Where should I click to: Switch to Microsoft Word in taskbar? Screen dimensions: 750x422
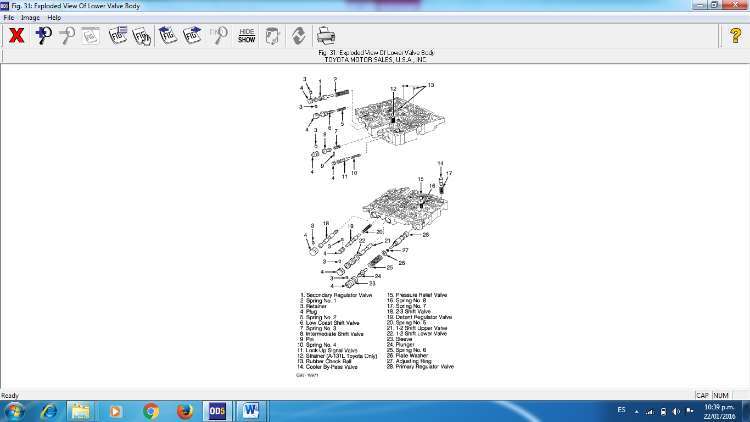click(249, 410)
